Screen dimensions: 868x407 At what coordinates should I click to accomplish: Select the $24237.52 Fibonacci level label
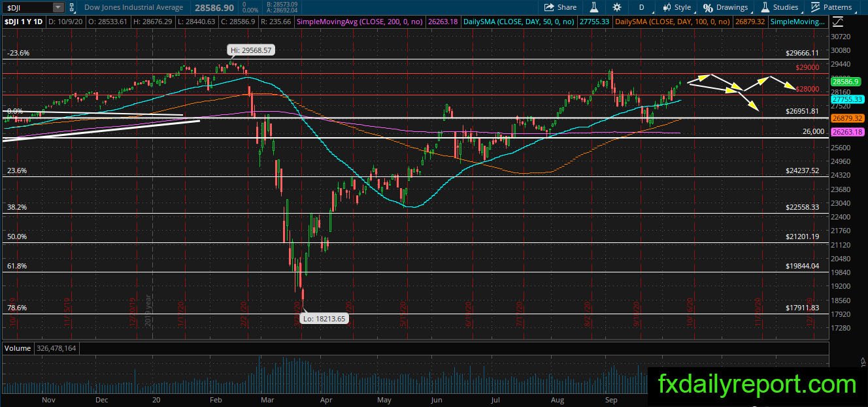click(802, 171)
